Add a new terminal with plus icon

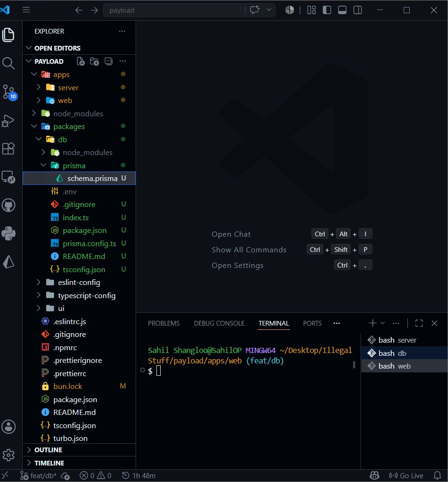(372, 323)
